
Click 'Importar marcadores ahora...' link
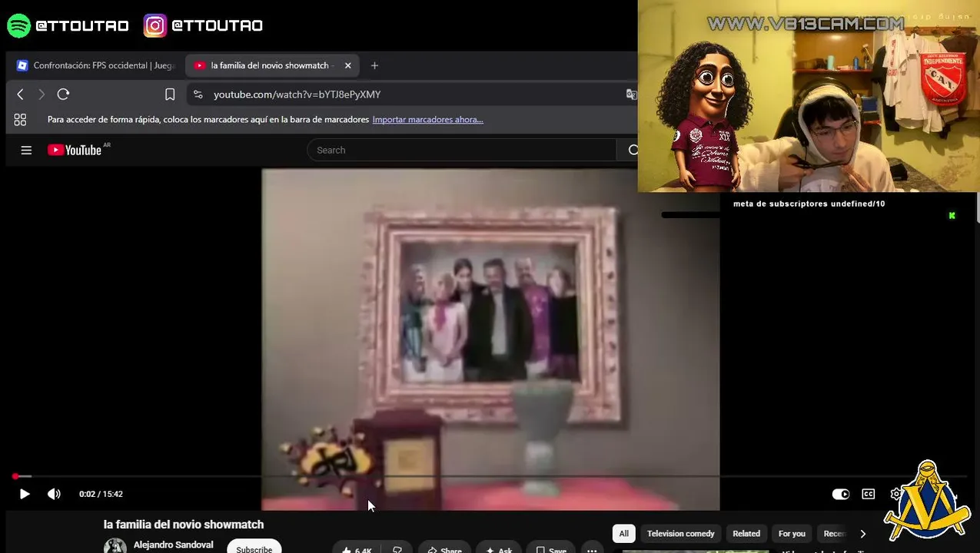click(427, 120)
